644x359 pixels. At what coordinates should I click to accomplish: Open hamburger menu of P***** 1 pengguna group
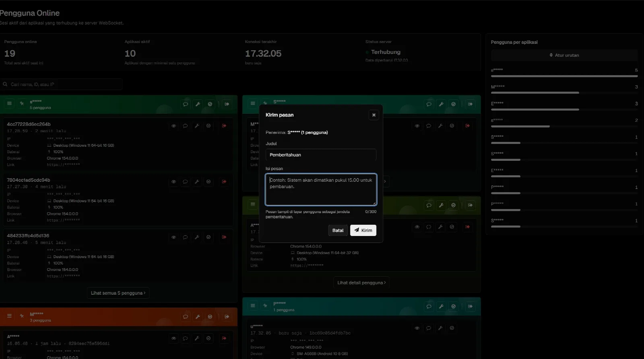click(x=253, y=306)
